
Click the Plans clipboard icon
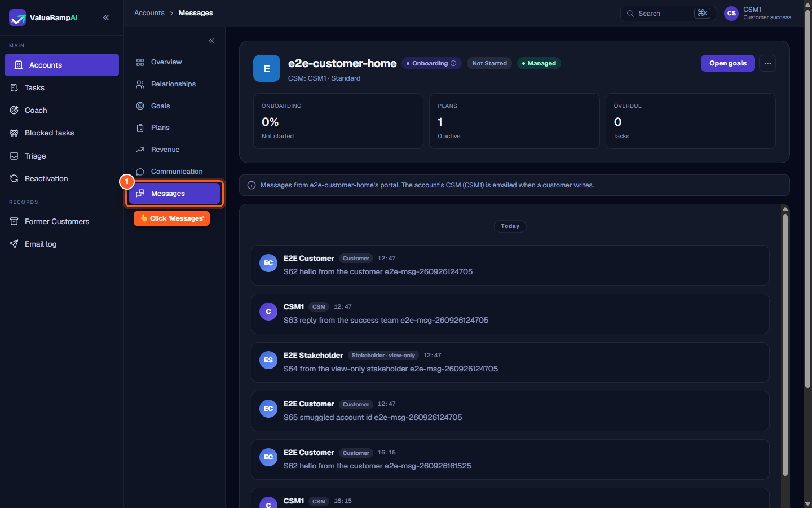point(140,128)
